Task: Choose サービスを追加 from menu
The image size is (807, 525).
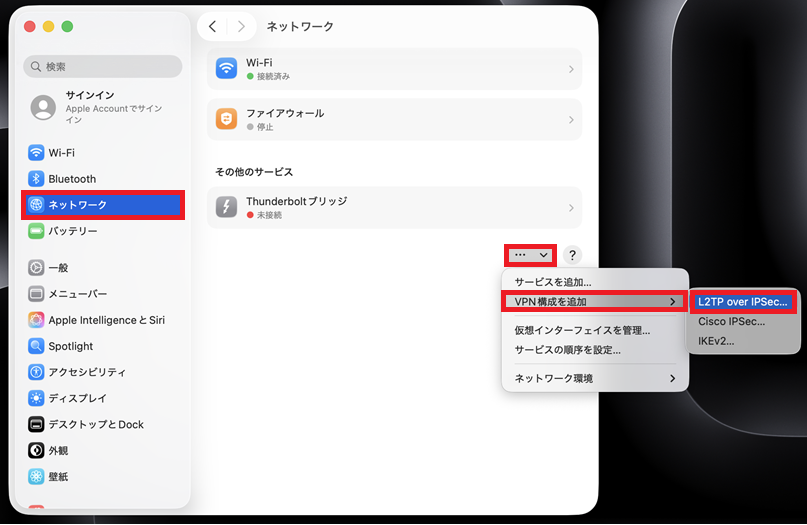Action: 552,282
